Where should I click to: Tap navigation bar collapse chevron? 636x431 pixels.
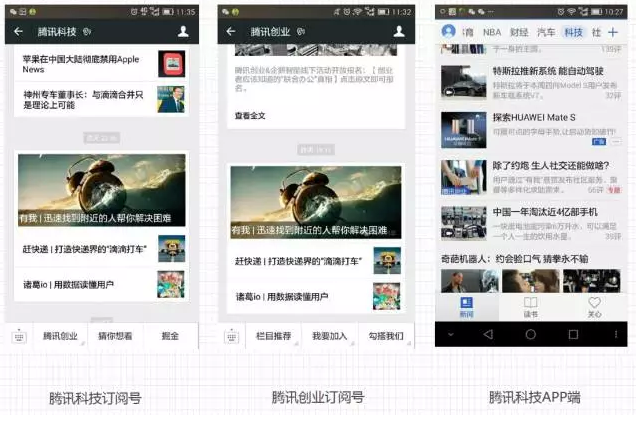point(450,335)
